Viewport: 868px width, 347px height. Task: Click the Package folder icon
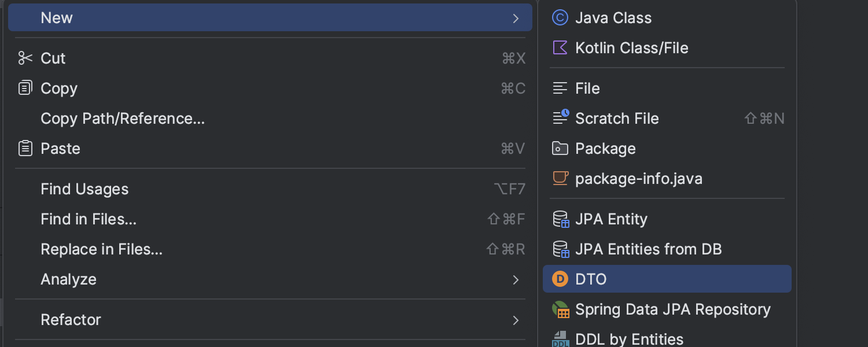560,149
